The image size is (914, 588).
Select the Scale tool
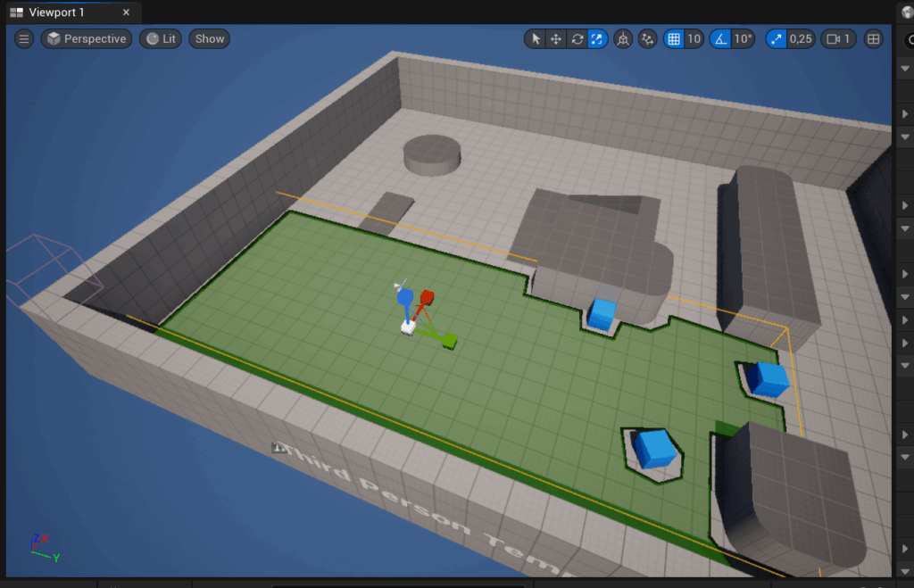click(x=597, y=39)
